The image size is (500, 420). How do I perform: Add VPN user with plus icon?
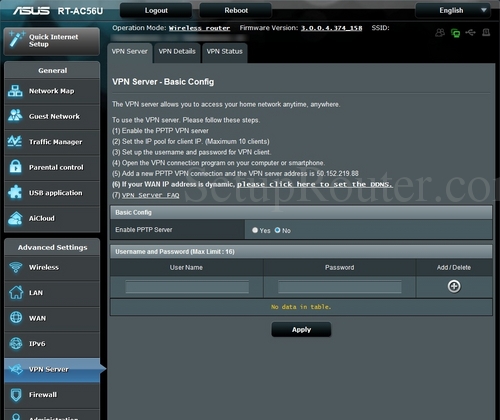(x=454, y=286)
